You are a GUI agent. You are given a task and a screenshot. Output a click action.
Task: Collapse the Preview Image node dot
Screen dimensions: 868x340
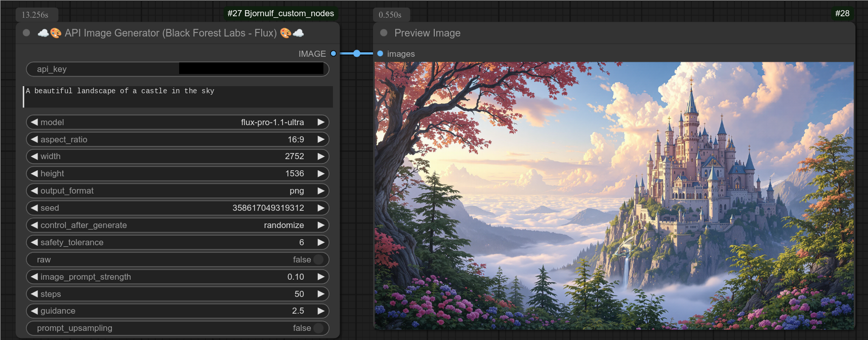pos(384,33)
